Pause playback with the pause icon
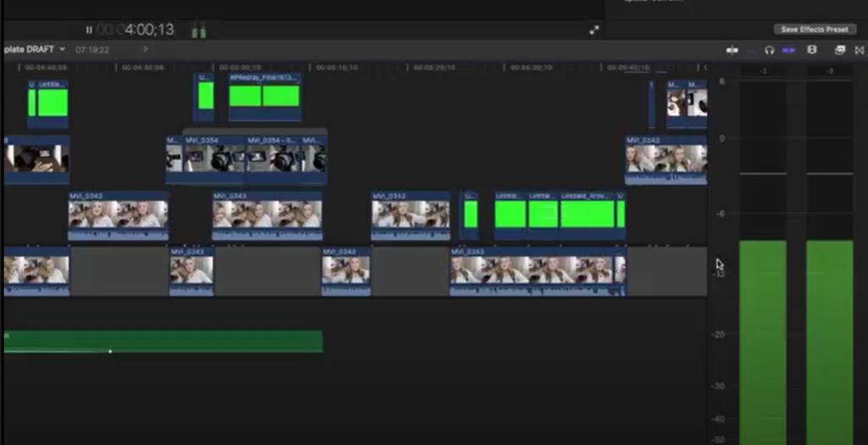The image size is (868, 445). (89, 30)
